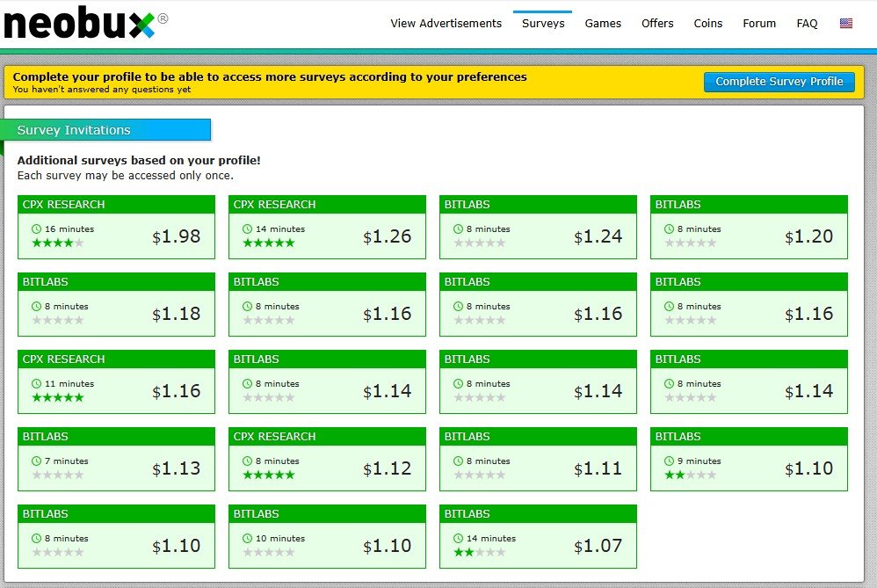The width and height of the screenshot is (877, 588).
Task: Click the US flag language icon
Action: pos(846,24)
